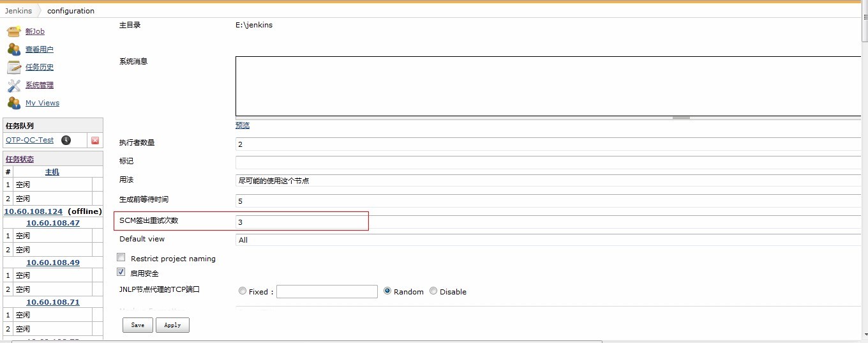The height and width of the screenshot is (343, 868).
Task: Select the Random TCP port option
Action: click(387, 291)
